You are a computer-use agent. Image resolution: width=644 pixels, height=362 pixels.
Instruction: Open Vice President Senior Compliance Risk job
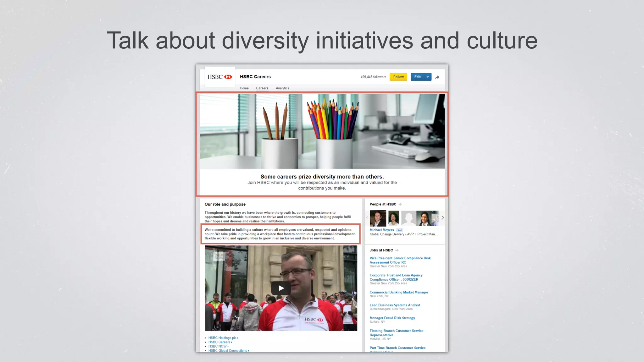400,260
